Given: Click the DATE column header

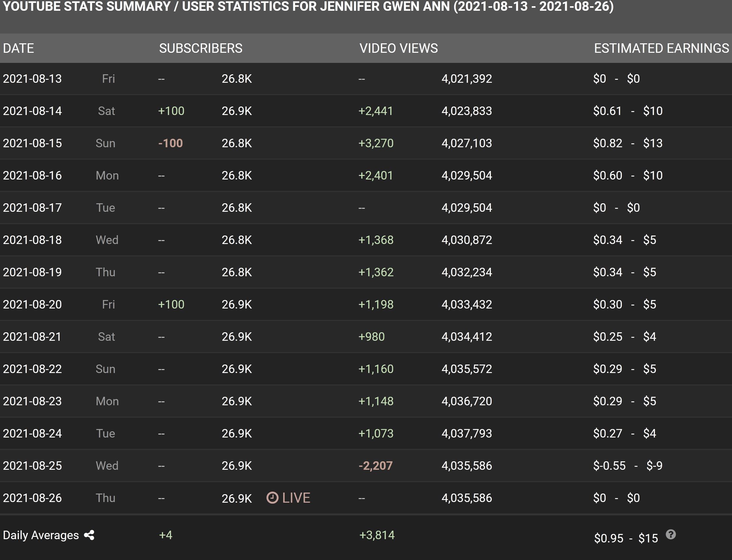Looking at the screenshot, I should pos(18,48).
